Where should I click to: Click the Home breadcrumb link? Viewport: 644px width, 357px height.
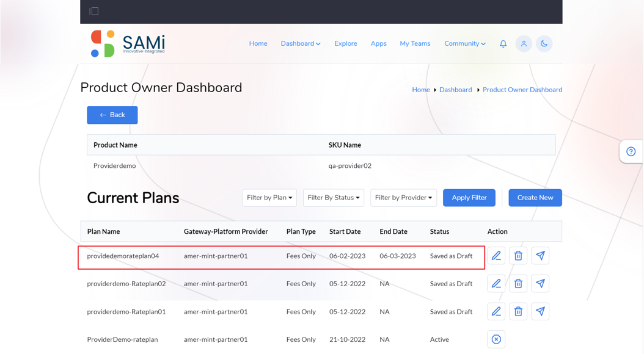(421, 90)
